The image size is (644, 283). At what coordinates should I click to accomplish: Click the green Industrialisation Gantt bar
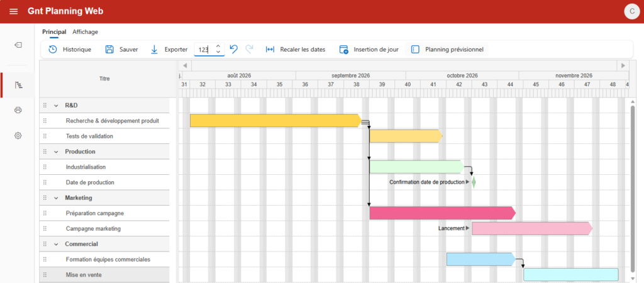[x=416, y=167]
